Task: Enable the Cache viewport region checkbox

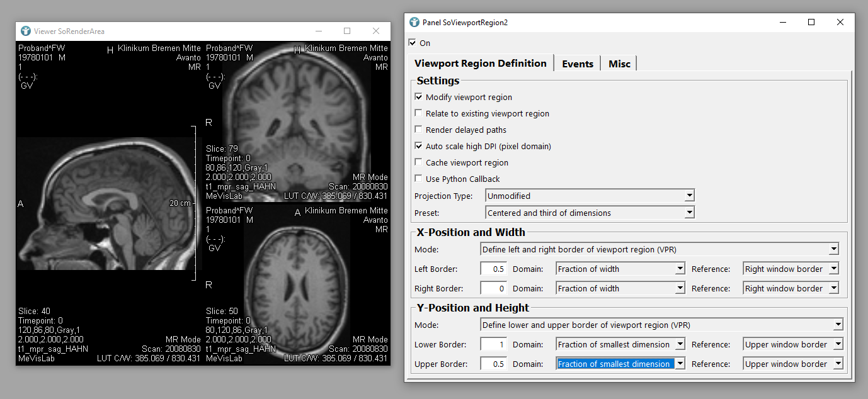Action: click(x=419, y=163)
